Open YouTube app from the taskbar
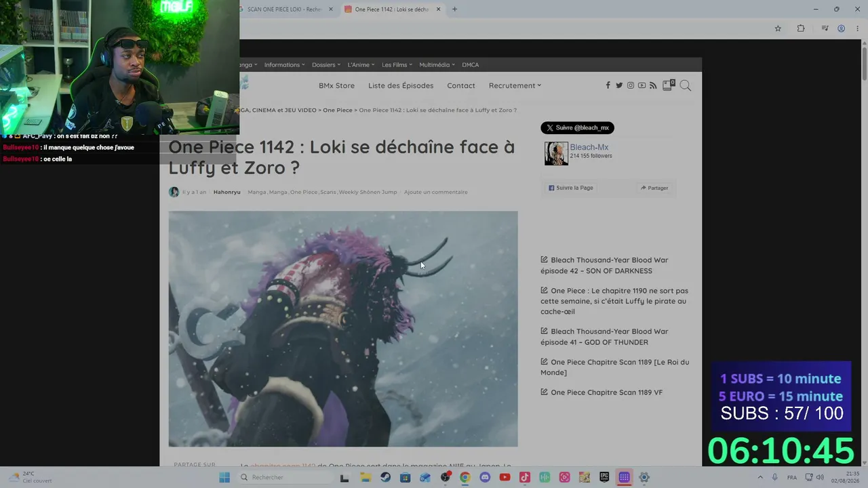 (x=505, y=477)
